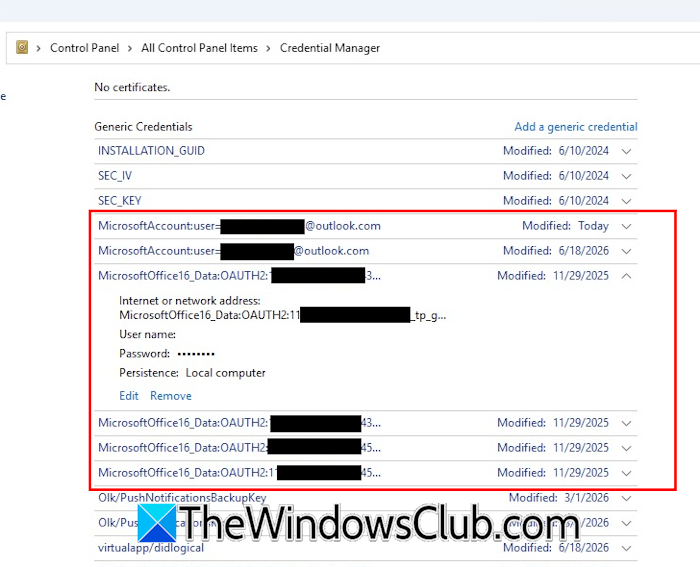The image size is (700, 567).
Task: Go to All Control Panel Items breadcrumb
Action: [x=199, y=48]
